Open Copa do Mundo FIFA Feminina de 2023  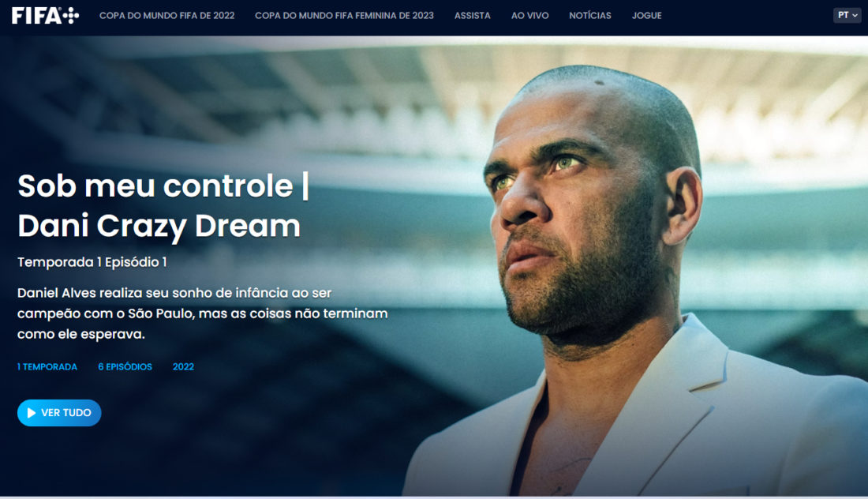344,16
